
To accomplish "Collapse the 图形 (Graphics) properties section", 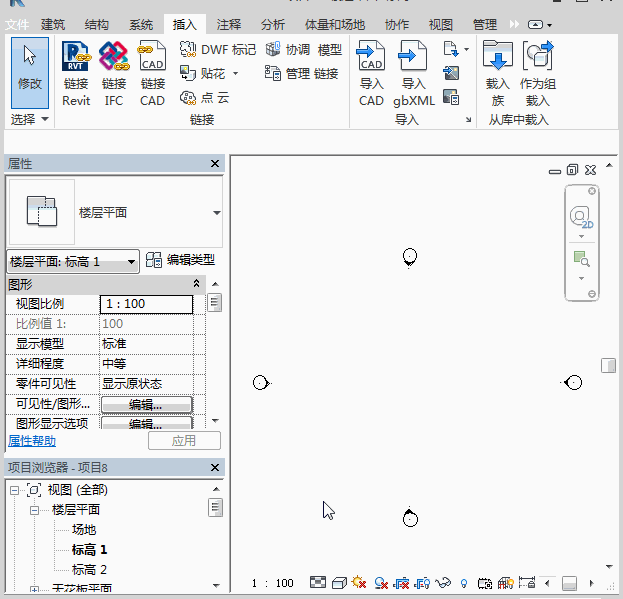I will tap(196, 284).
